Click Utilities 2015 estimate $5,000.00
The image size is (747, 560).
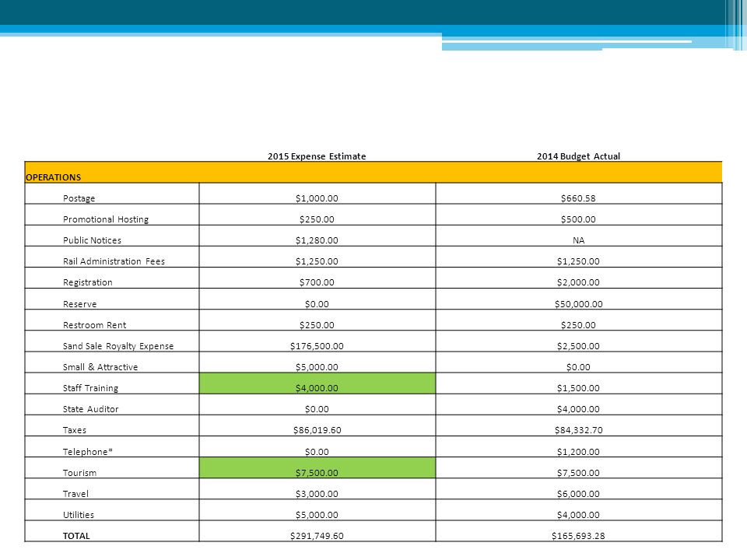point(317,514)
